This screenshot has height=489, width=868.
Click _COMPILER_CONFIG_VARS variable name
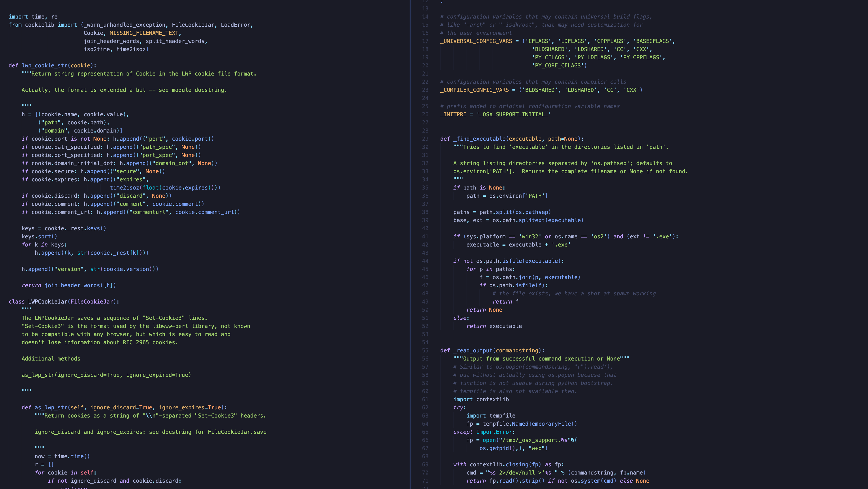(474, 90)
